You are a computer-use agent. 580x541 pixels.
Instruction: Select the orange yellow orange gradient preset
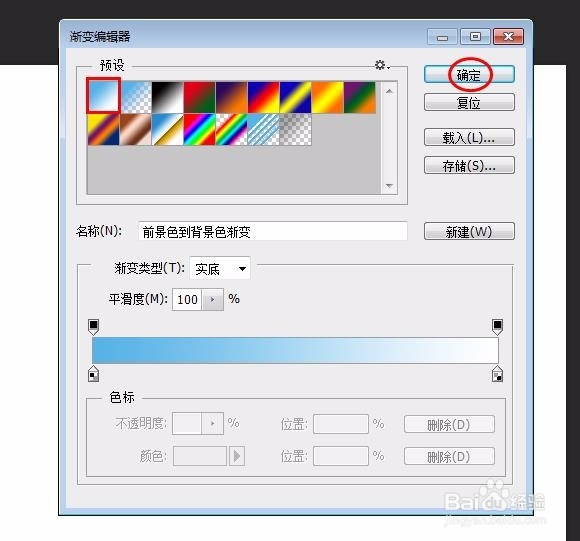327,97
